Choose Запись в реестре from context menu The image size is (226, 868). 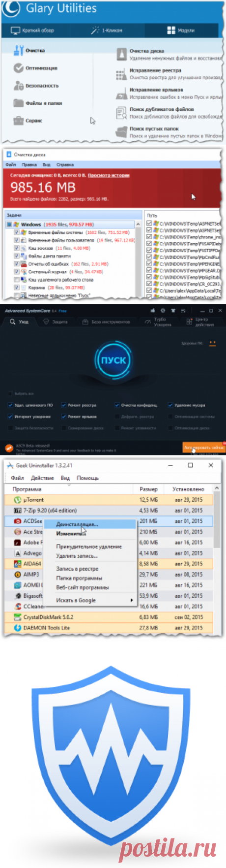tap(89, 569)
